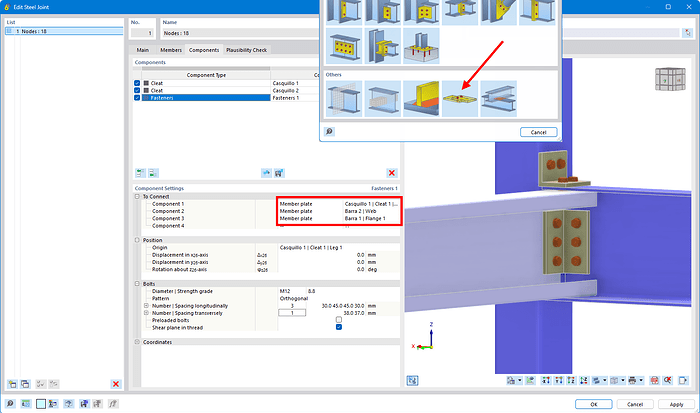Click the save component icon

[x=279, y=173]
